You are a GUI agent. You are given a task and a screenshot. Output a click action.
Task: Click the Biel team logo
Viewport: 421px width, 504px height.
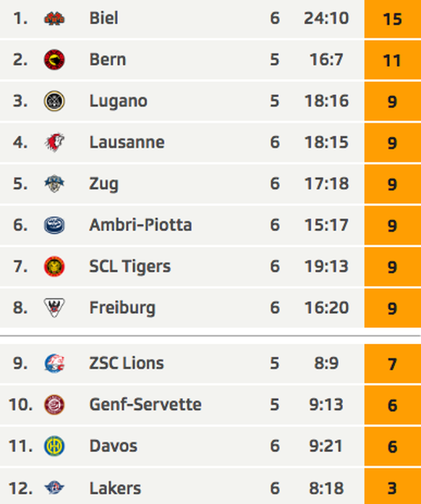click(54, 18)
